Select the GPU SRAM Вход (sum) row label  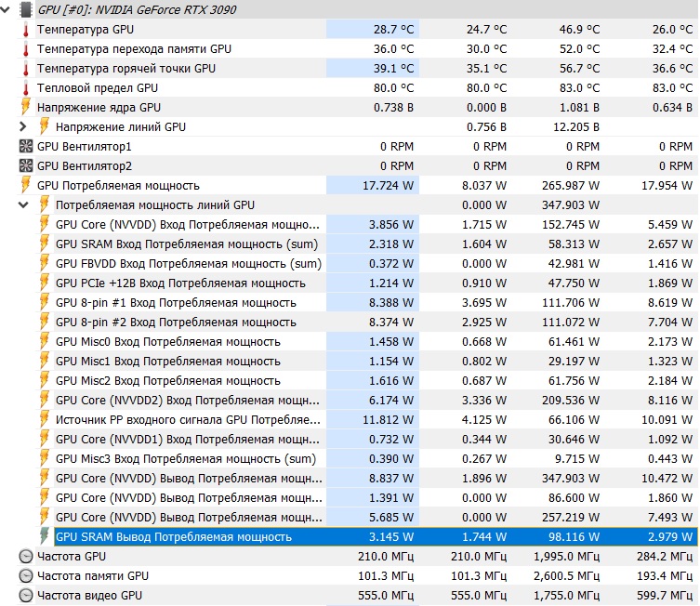pos(187,244)
